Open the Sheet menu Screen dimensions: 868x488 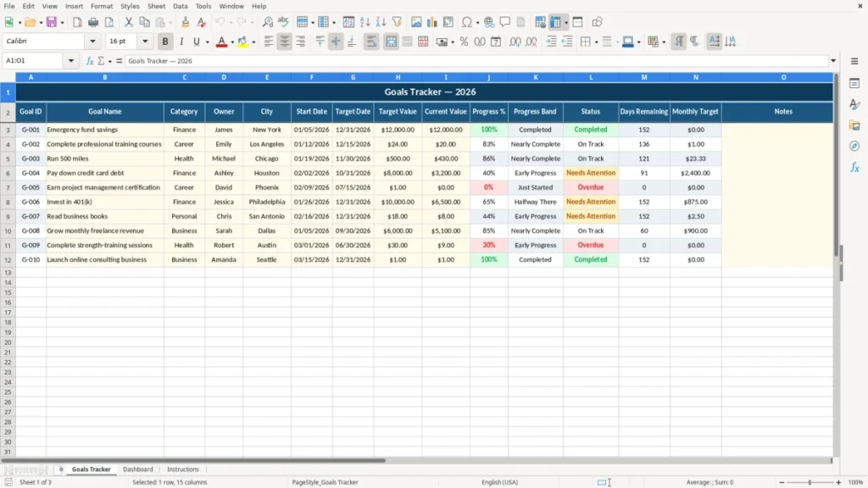pos(156,6)
